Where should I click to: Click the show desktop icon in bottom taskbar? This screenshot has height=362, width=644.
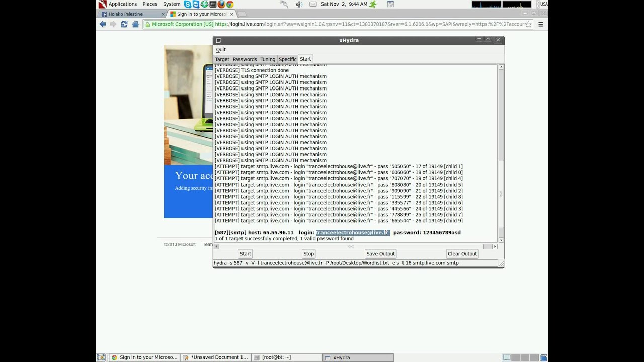click(101, 357)
